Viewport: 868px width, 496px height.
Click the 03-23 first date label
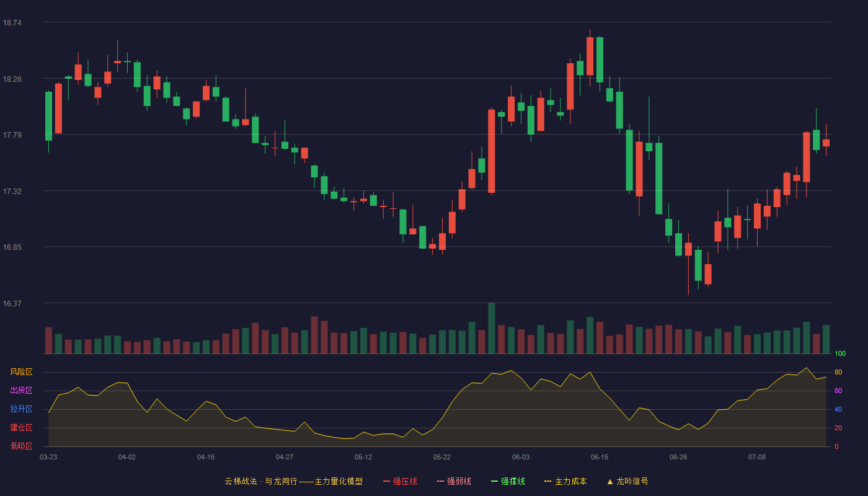tap(48, 457)
